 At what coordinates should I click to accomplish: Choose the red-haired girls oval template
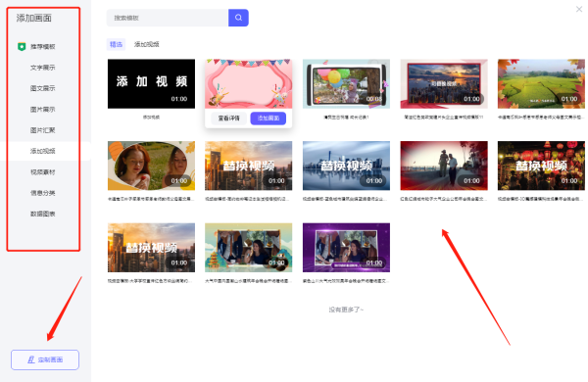coord(151,166)
